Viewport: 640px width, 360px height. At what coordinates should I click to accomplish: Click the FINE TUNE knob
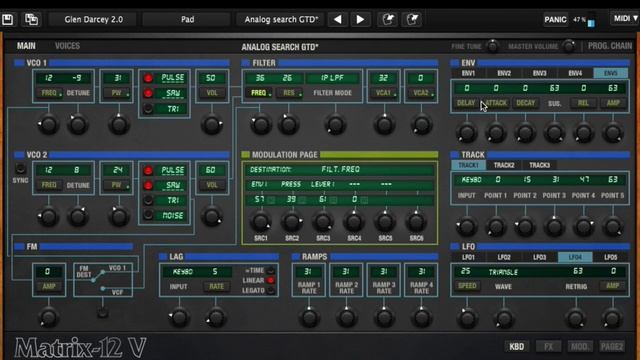pyautogui.click(x=493, y=46)
